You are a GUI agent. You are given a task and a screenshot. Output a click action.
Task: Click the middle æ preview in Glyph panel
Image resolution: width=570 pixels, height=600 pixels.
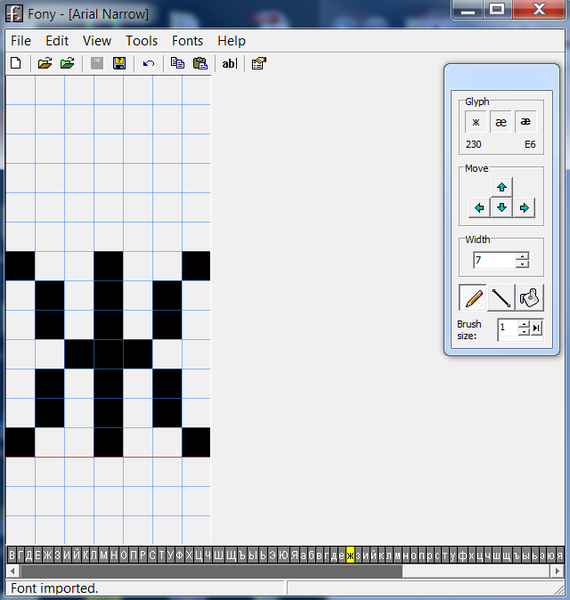click(501, 122)
